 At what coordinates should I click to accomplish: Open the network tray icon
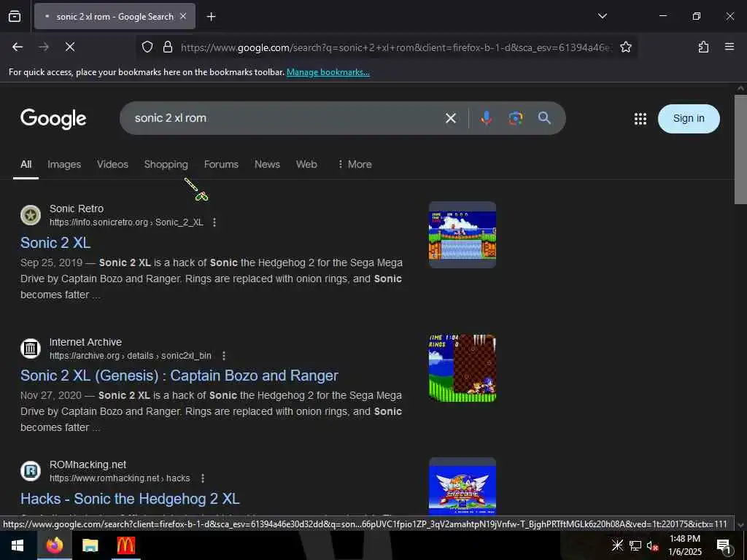[x=635, y=545]
